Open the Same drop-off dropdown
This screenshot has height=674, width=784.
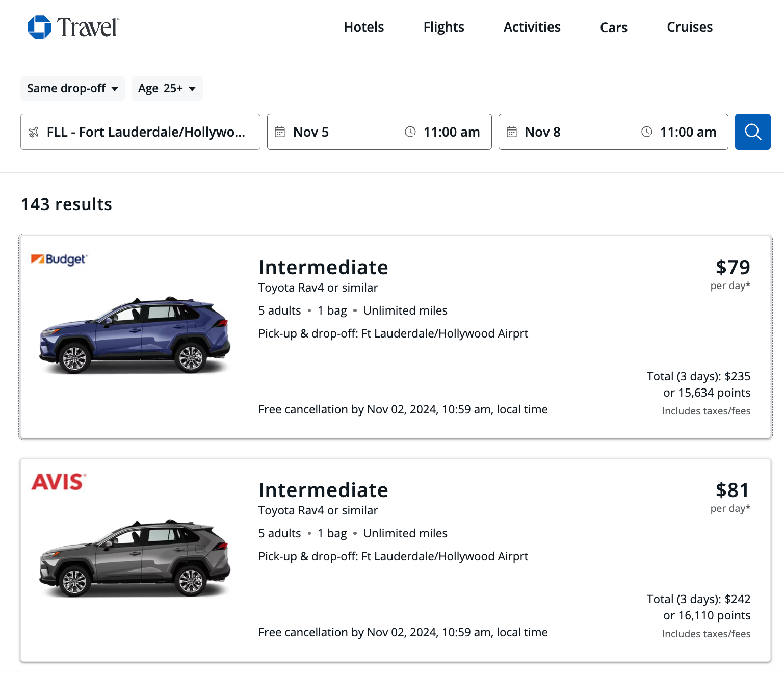[72, 88]
